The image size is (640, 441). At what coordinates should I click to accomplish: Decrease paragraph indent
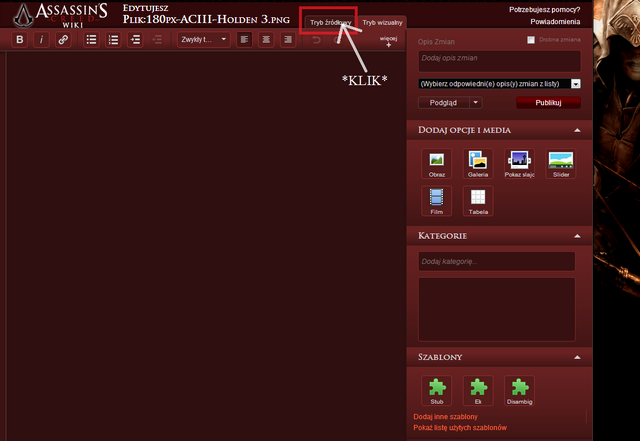click(x=157, y=40)
